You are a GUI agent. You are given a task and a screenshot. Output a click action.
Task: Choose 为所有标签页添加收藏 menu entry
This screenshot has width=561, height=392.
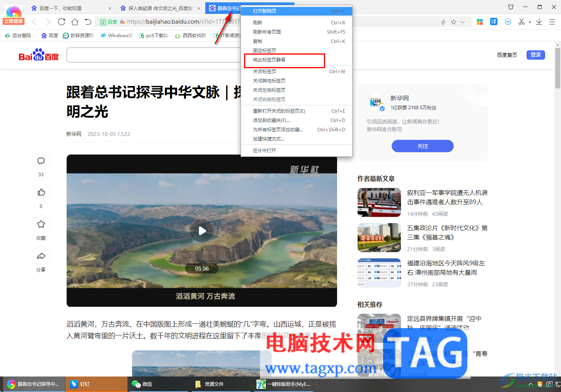296,130
